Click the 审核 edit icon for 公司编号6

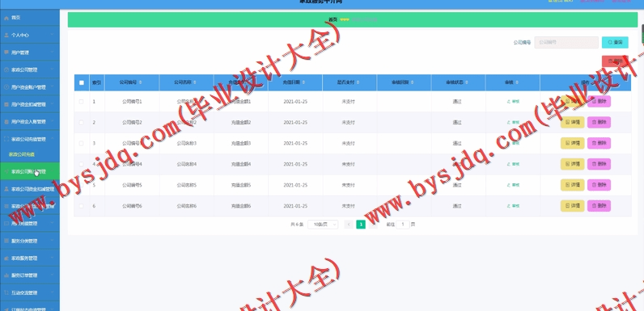tap(509, 206)
